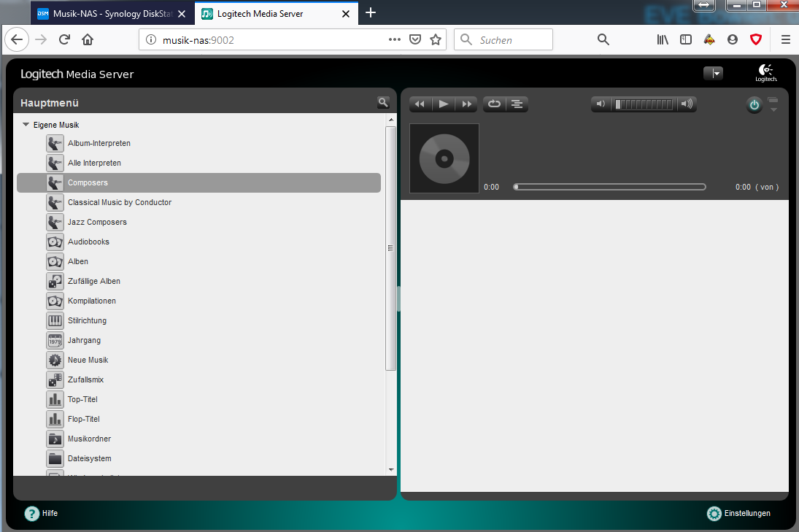
Task: Skip to the previous track
Action: [x=420, y=104]
